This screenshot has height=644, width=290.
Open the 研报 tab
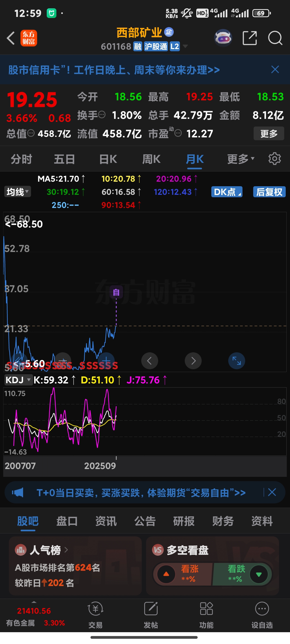click(x=184, y=521)
